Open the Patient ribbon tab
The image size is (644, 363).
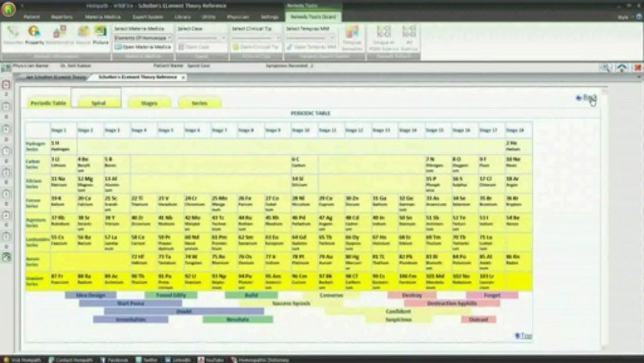tap(32, 17)
